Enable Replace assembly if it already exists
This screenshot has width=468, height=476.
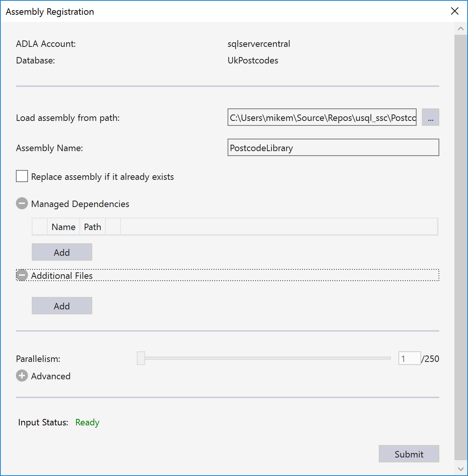tap(22, 176)
